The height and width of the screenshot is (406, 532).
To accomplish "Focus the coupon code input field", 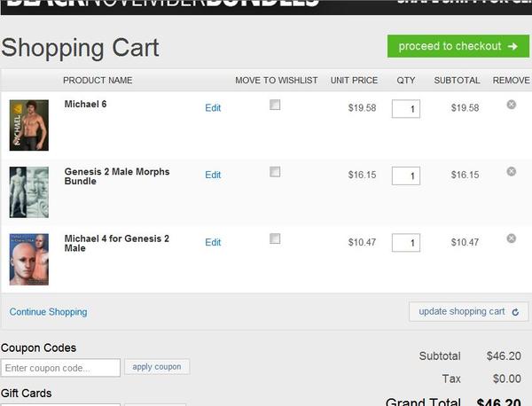I will [x=60, y=368].
